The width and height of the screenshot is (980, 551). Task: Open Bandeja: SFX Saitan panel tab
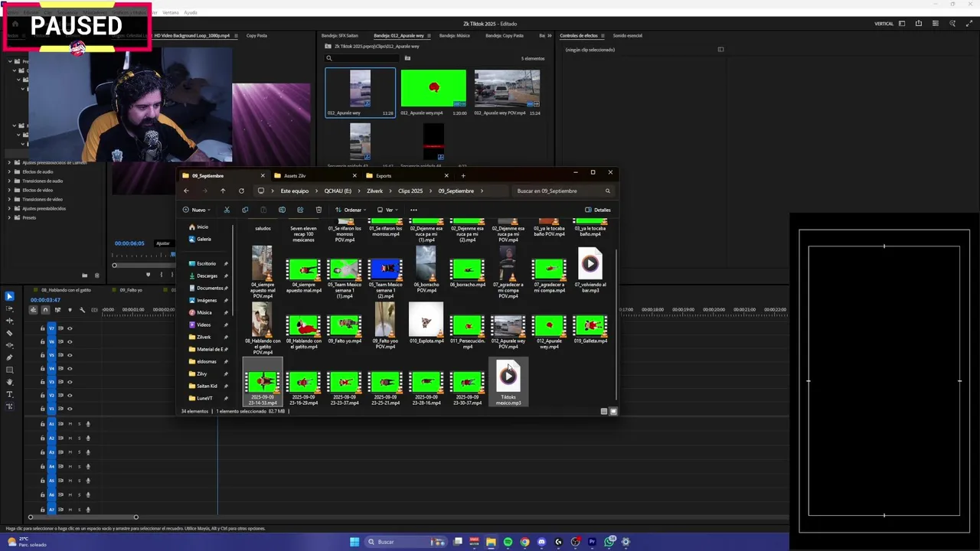click(339, 35)
